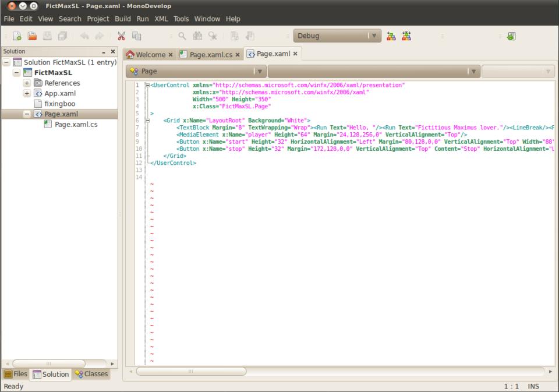559x392 pixels.
Task: Switch to the Page.xaml.cs tab
Action: (211, 54)
